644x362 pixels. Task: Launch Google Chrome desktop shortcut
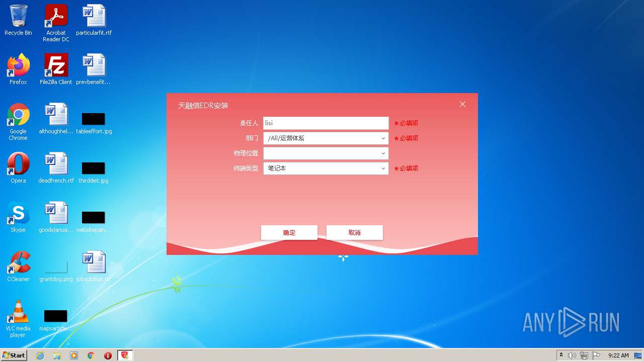(x=18, y=122)
